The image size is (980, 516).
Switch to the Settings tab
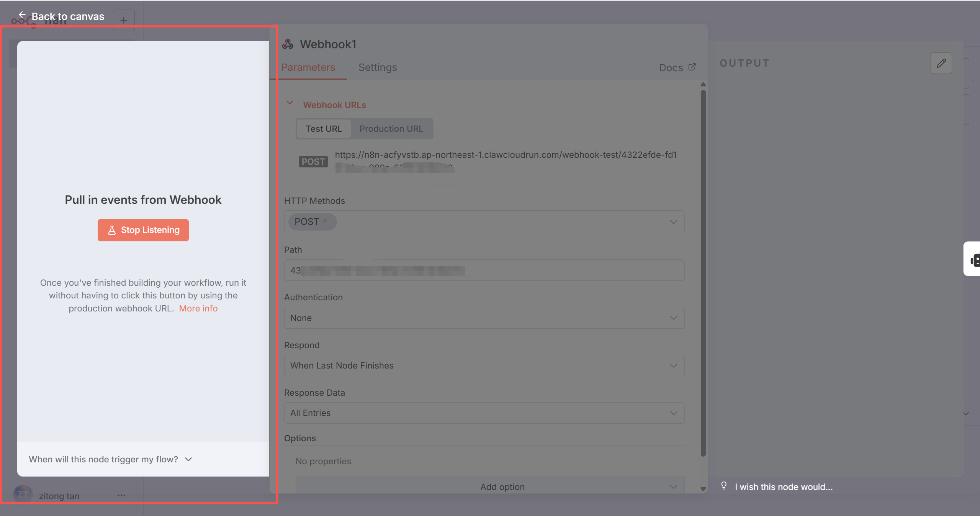(x=377, y=67)
